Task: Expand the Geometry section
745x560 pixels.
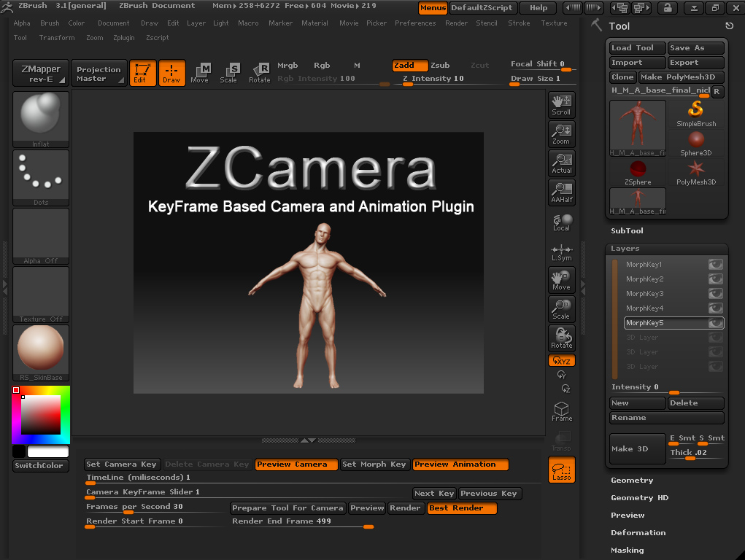Action: (632, 481)
